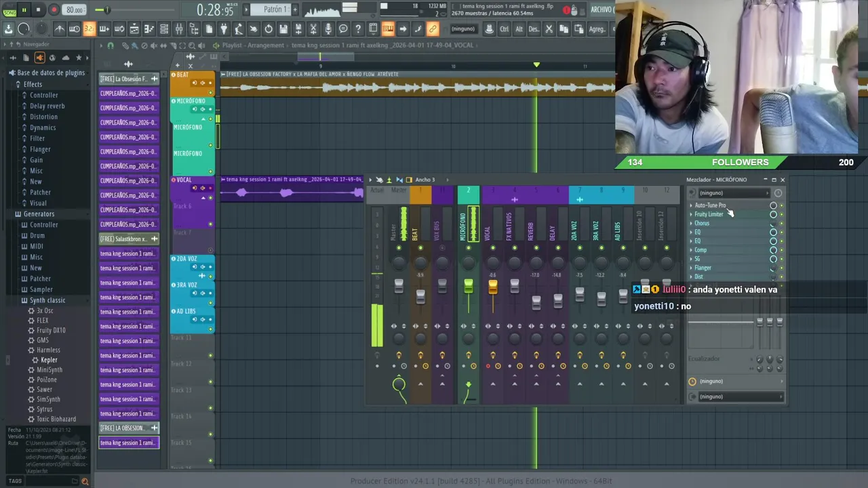Pause playback with the transport pause button

coord(24,9)
